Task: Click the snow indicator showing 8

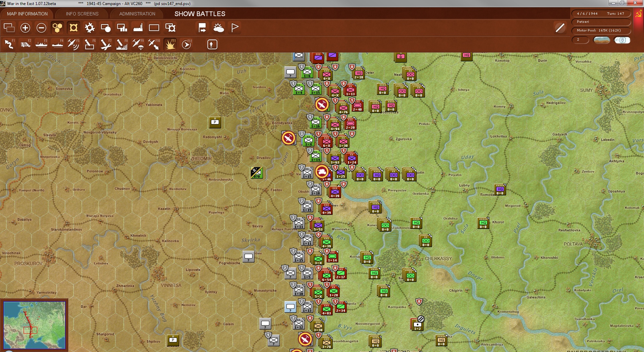Action: (x=622, y=40)
